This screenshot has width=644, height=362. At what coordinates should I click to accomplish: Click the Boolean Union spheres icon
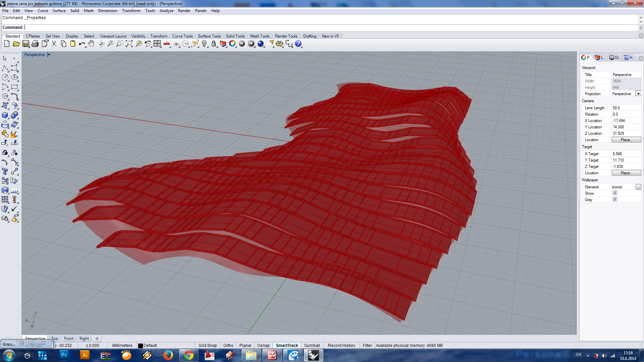(14, 115)
